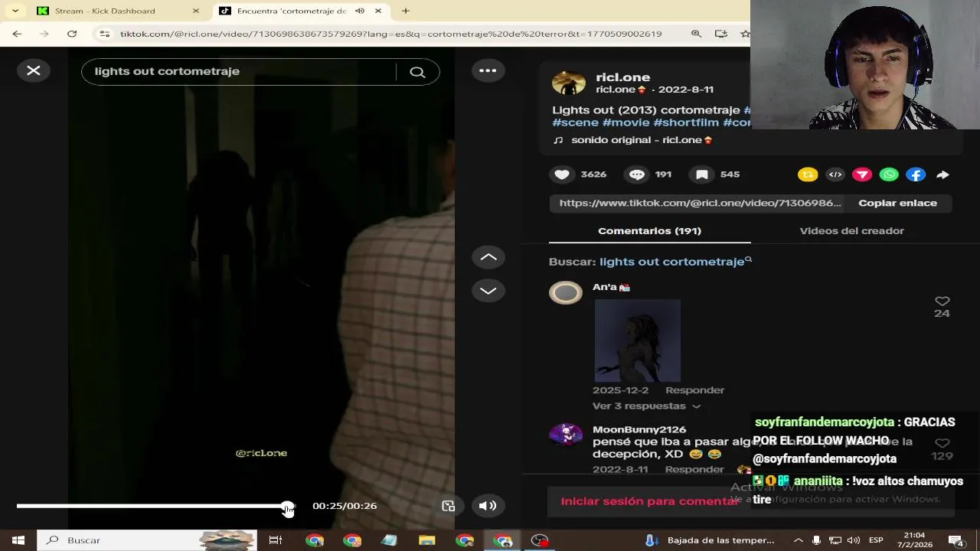The width and height of the screenshot is (980, 551).
Task: Like MoonBunny2126's comment with the heart
Action: pos(942,443)
